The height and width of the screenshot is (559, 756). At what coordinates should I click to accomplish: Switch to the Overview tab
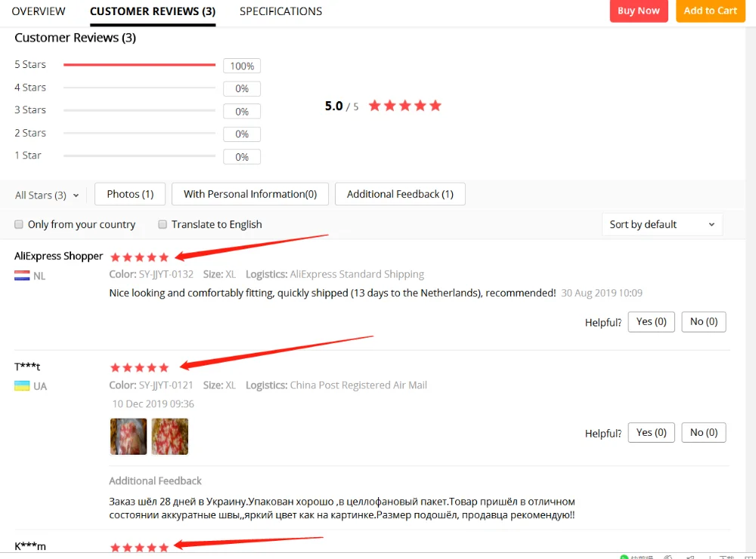tap(39, 11)
